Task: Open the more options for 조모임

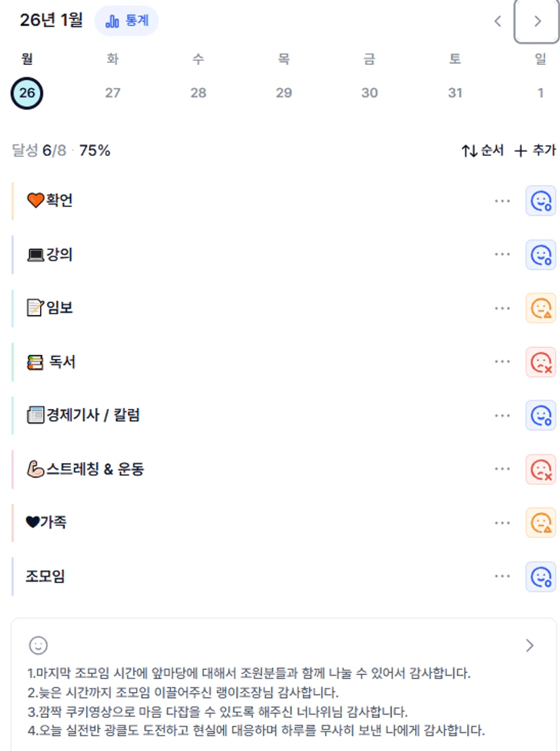Action: 502,576
